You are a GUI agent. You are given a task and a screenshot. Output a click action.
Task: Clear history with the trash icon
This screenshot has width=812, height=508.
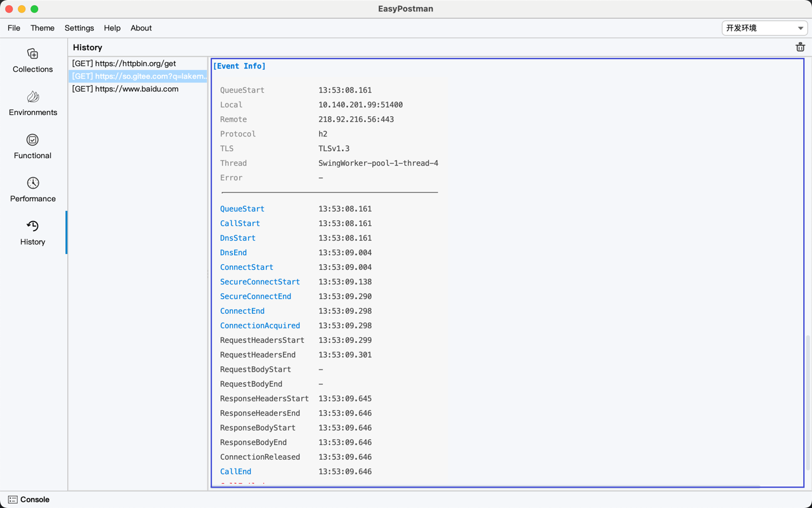point(800,47)
